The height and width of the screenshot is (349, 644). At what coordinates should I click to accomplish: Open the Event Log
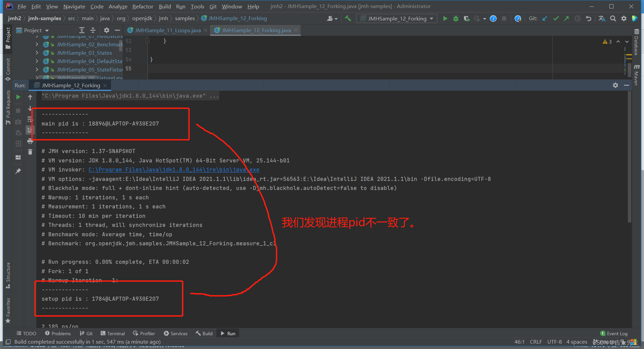click(614, 334)
